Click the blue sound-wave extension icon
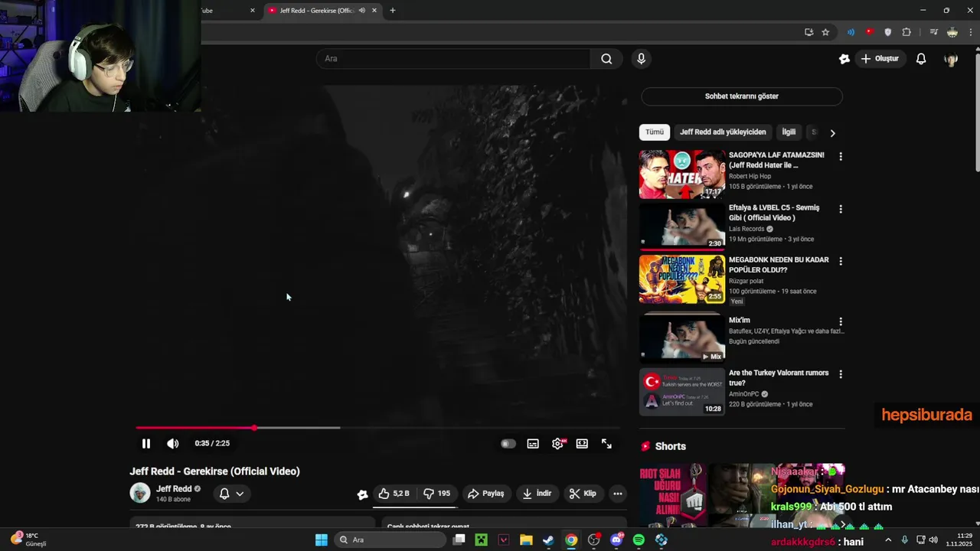Viewport: 980px width, 551px height. (x=851, y=32)
